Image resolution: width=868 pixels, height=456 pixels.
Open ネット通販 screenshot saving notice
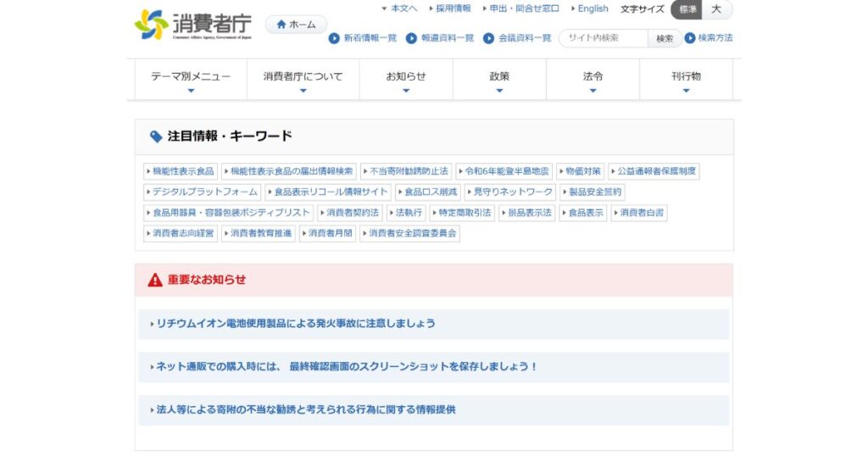click(433, 367)
